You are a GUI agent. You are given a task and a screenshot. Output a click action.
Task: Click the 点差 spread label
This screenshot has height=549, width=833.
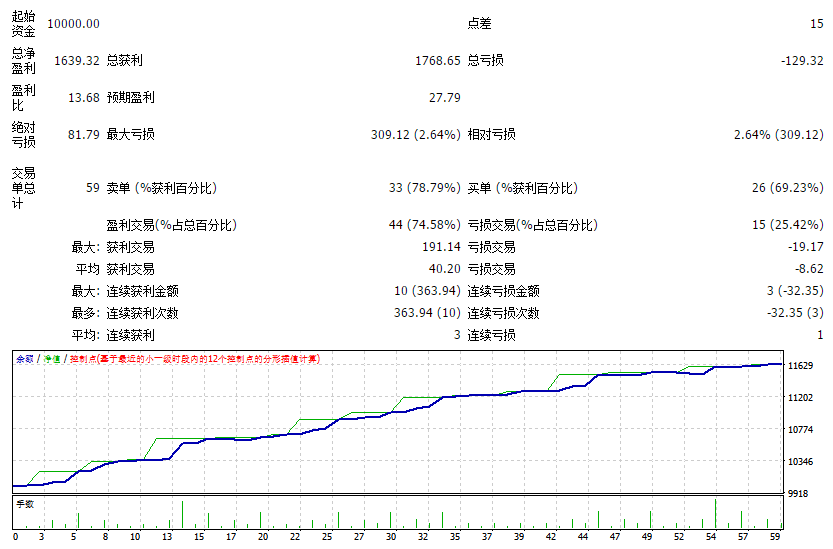point(480,23)
